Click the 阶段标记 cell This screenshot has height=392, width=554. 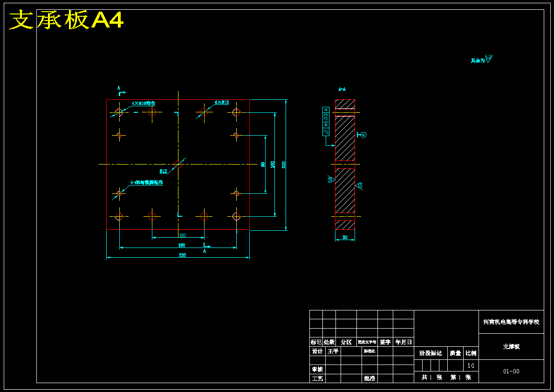pos(431,353)
